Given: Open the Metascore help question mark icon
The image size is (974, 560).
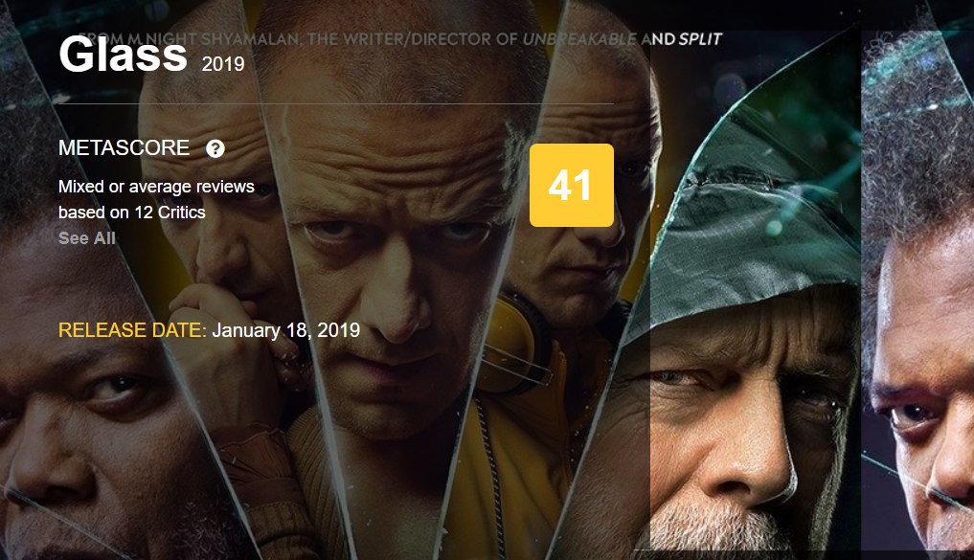Looking at the screenshot, I should point(215,148).
